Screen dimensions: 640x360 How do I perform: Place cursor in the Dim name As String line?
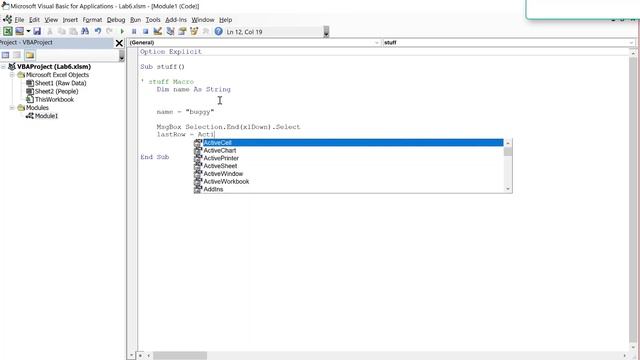pyautogui.click(x=193, y=89)
